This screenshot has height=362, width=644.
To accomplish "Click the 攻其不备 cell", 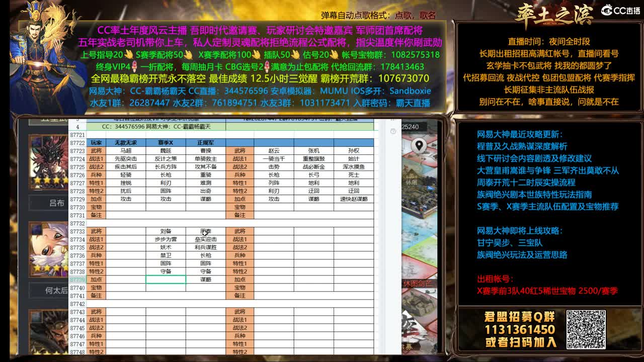I will pyautogui.click(x=206, y=167).
